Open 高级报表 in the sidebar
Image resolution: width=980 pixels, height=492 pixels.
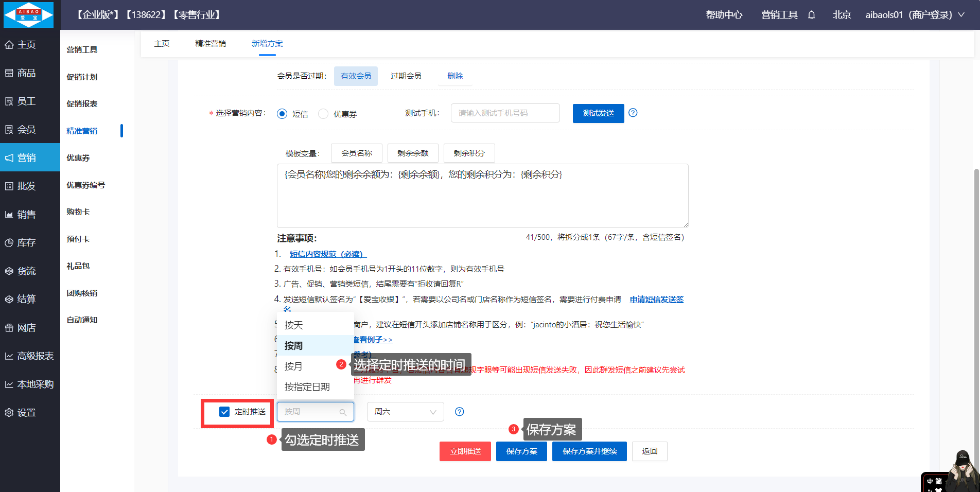click(x=30, y=356)
